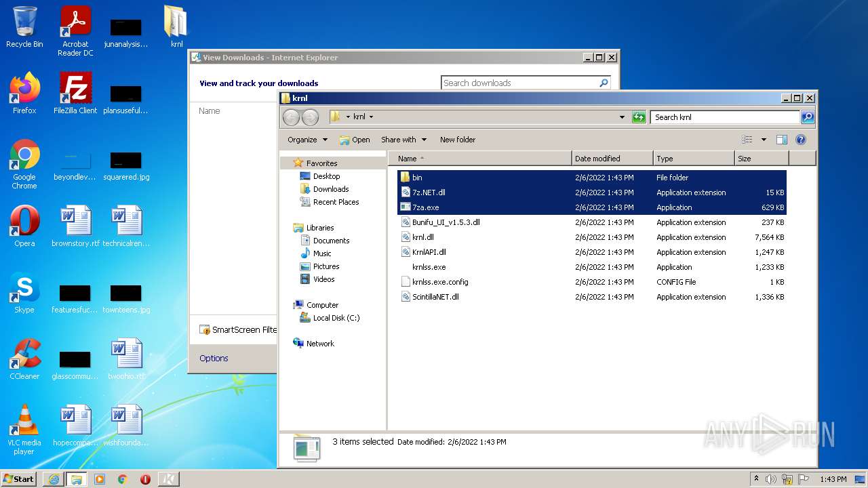
Task: Toggle the preview pane button
Action: (x=781, y=140)
